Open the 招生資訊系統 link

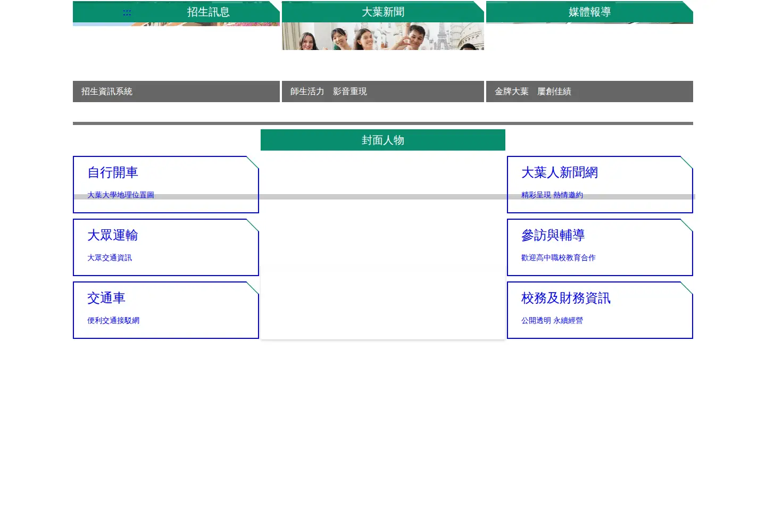pyautogui.click(x=176, y=92)
